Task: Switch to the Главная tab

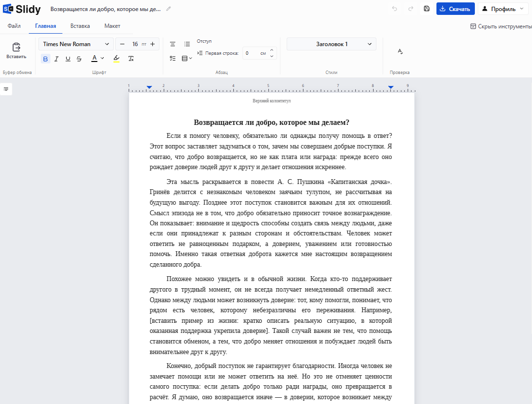Action: (46, 26)
